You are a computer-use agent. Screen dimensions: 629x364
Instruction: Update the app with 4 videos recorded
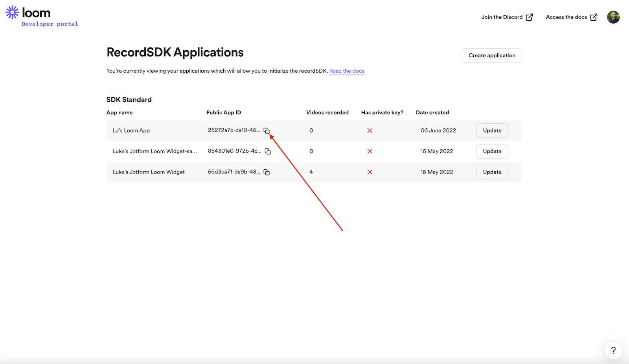[492, 172]
